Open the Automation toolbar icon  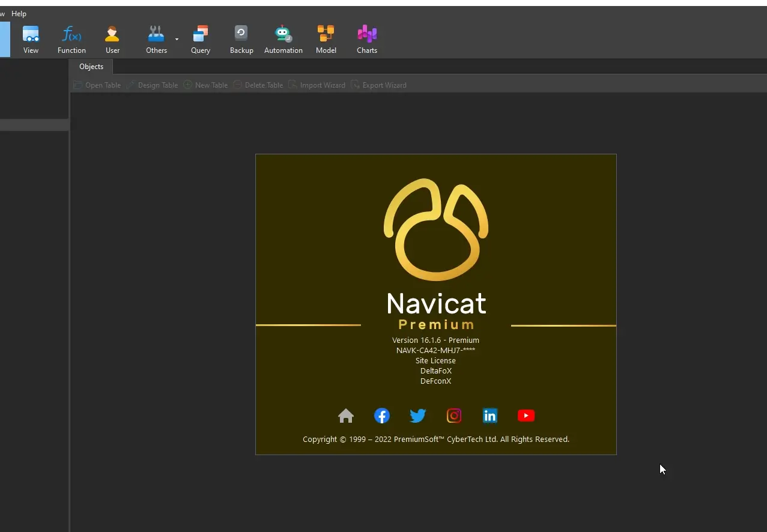click(x=283, y=40)
